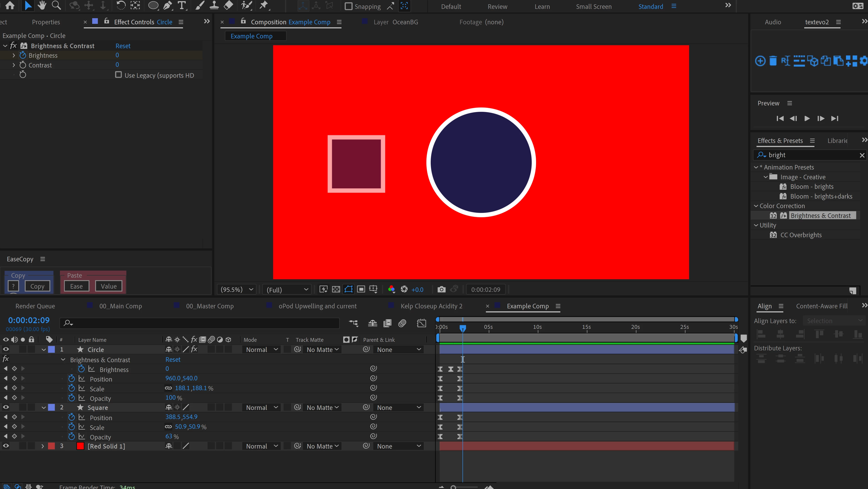Select the Type tool

tap(182, 5)
